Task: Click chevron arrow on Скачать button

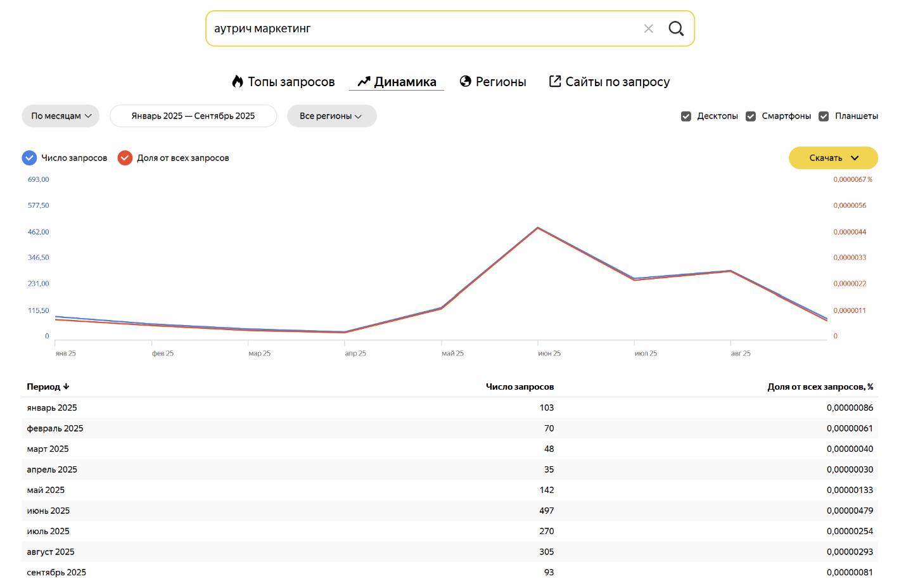Action: point(855,158)
